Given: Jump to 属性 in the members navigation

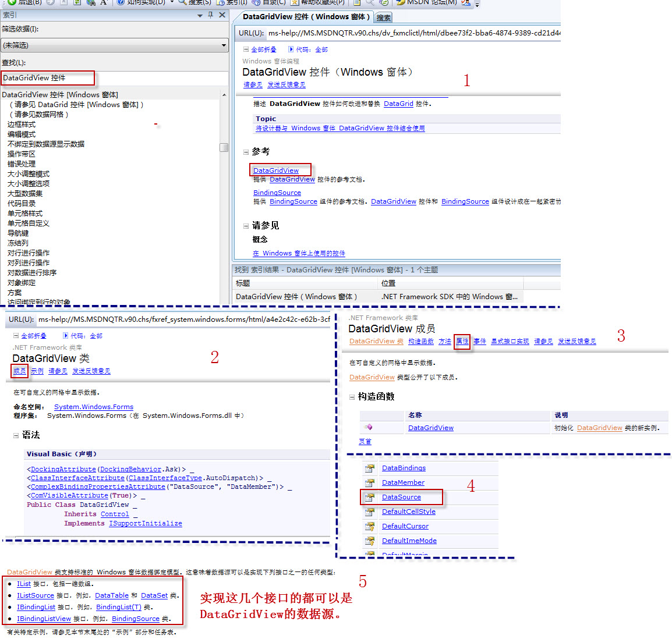Looking at the screenshot, I should [462, 342].
